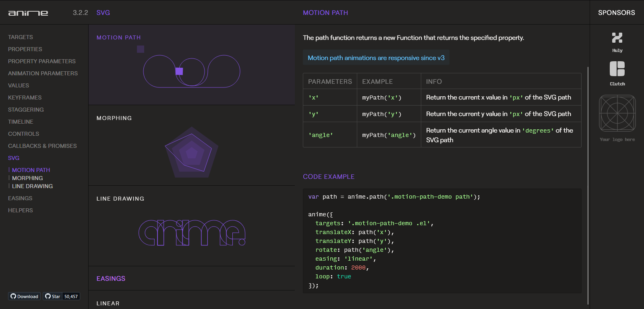Click the anime line drawing demo
The image size is (644, 309).
click(192, 233)
